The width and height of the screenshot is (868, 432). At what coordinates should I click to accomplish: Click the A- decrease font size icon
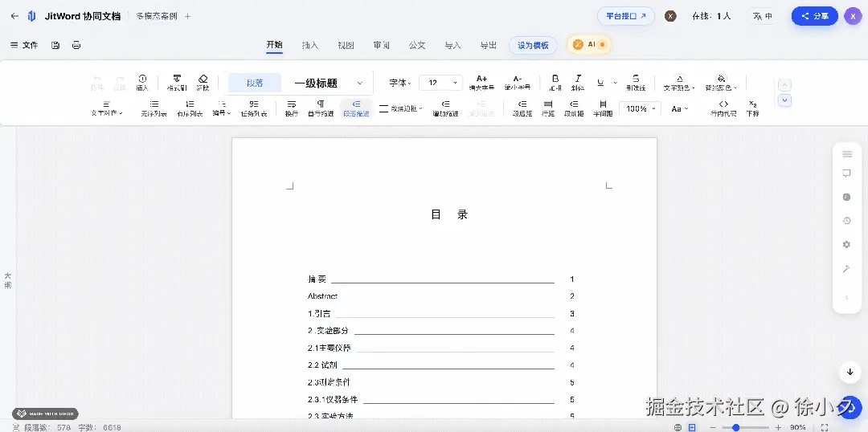coord(517,79)
